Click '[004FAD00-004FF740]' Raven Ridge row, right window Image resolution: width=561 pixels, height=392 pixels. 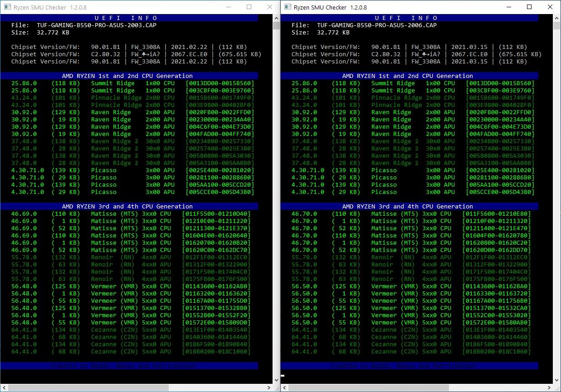[x=500, y=134]
